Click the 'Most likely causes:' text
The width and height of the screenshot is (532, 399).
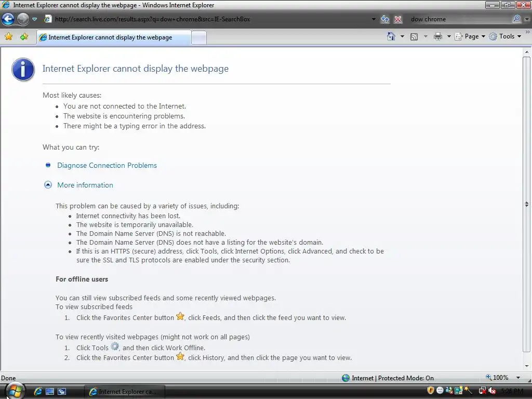[x=72, y=96]
